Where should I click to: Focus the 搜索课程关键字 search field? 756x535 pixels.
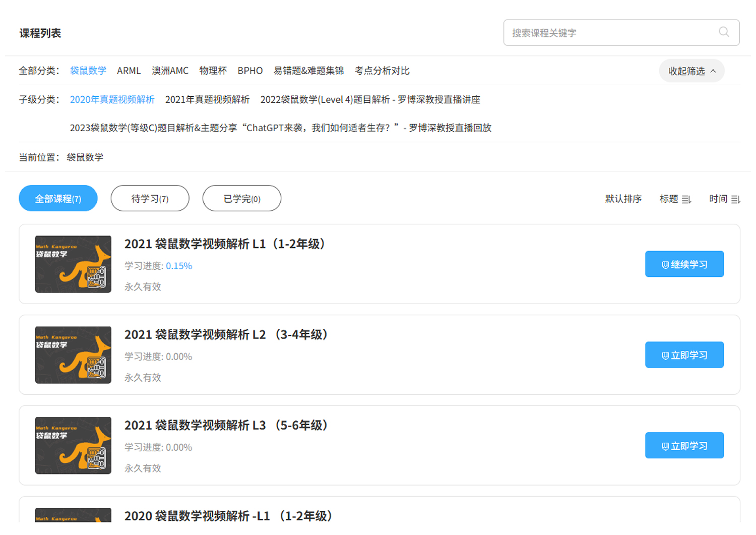pos(610,33)
